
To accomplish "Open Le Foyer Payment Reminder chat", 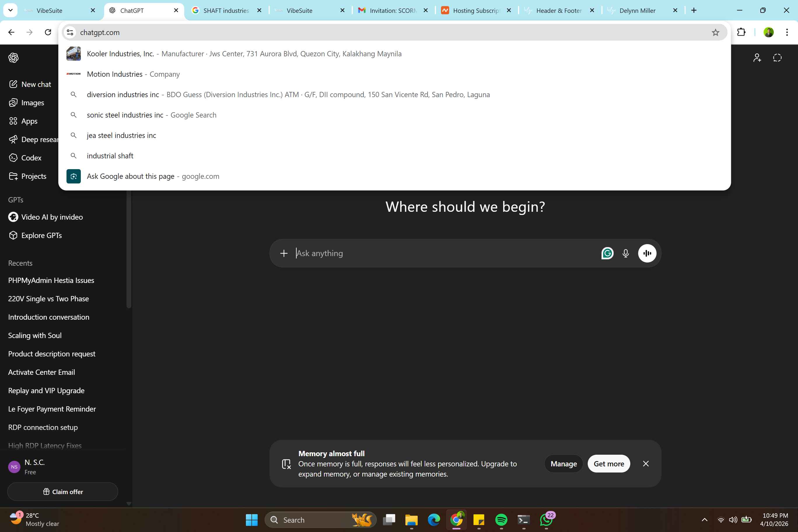I will pyautogui.click(x=52, y=409).
